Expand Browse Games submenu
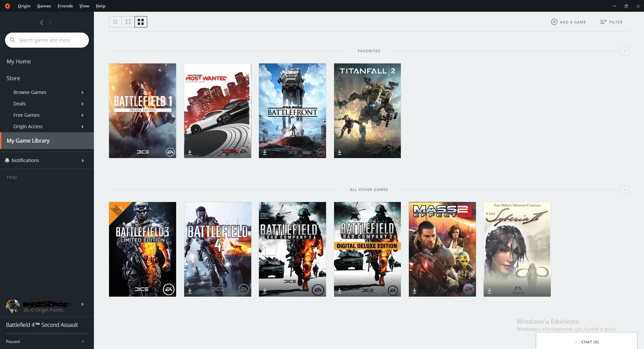 [x=82, y=92]
